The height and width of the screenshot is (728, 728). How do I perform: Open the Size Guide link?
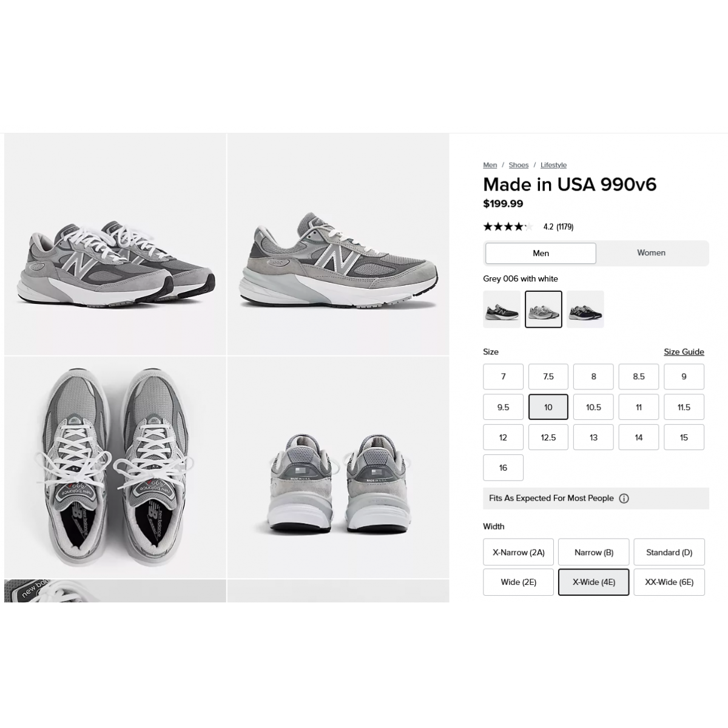pos(684,352)
